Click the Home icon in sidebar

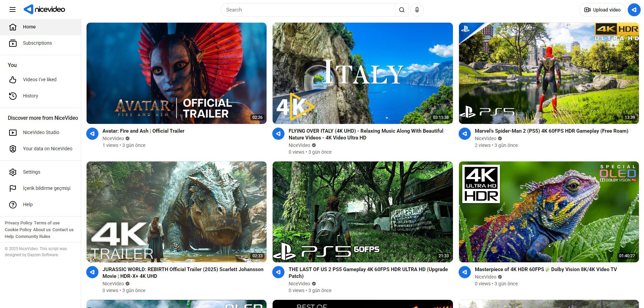click(x=13, y=27)
